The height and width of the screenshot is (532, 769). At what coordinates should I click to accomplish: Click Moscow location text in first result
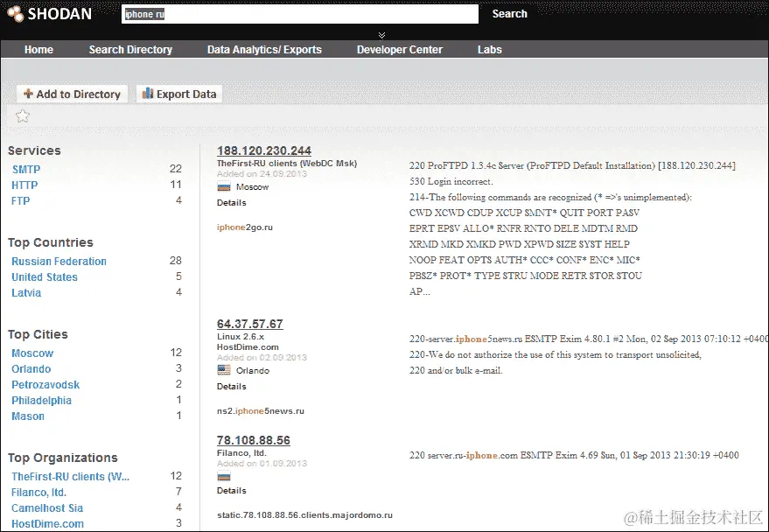coord(253,187)
